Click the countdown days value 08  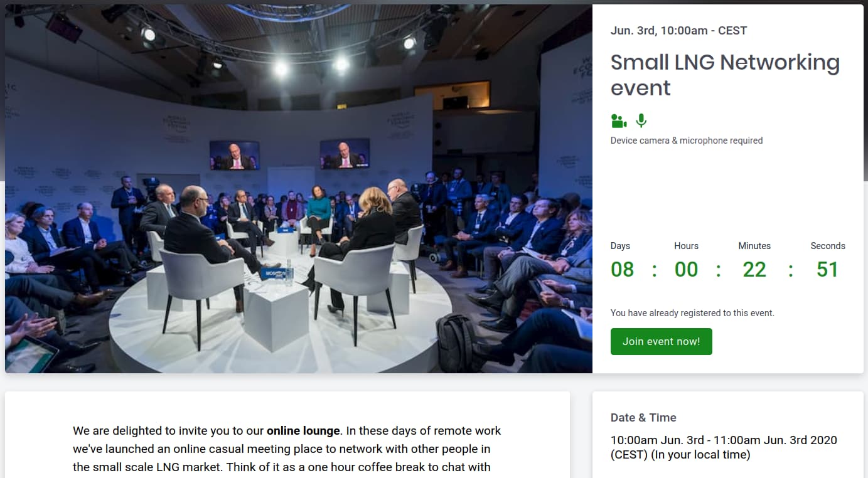[622, 270]
